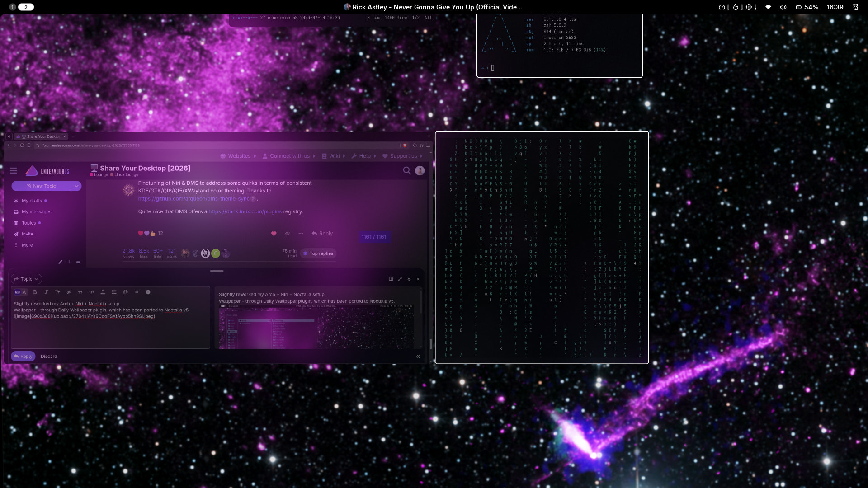Open the dms-theme-sync GitHub link
868x488 pixels.
pyautogui.click(x=193, y=199)
